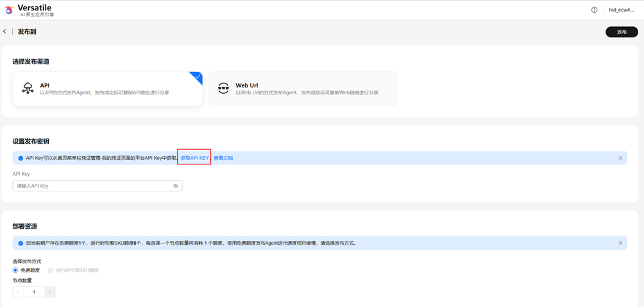The width and height of the screenshot is (644, 307).
Task: Open the 获取API KEY link
Action: pyautogui.click(x=194, y=158)
